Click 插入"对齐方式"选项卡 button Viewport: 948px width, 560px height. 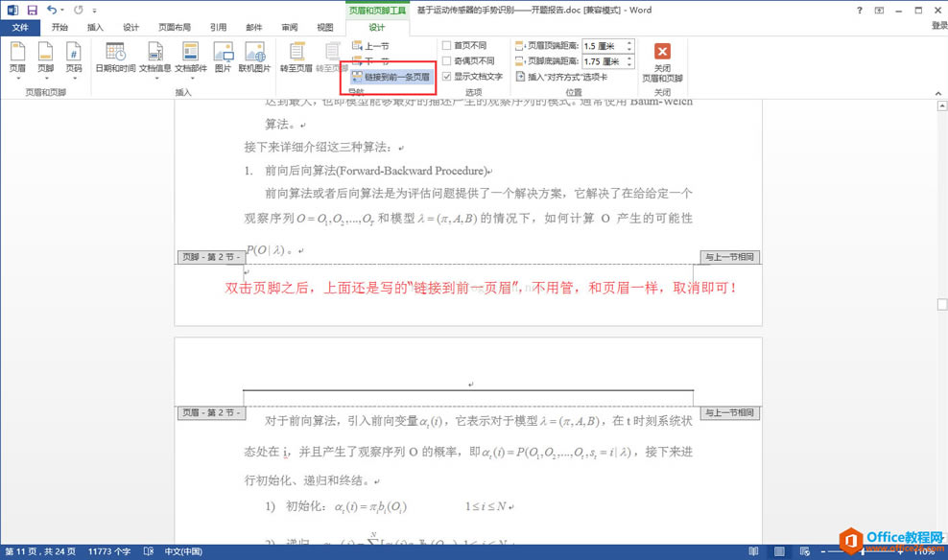coord(561,77)
